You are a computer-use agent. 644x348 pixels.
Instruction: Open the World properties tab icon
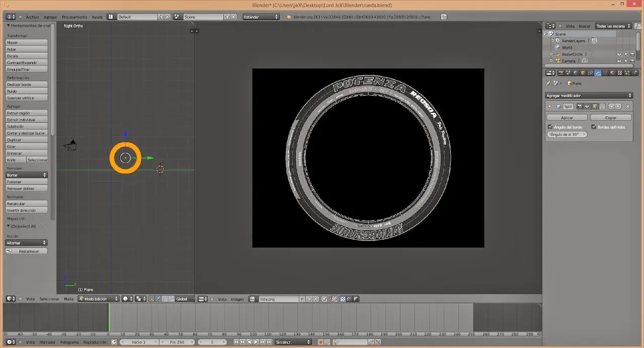[576, 73]
